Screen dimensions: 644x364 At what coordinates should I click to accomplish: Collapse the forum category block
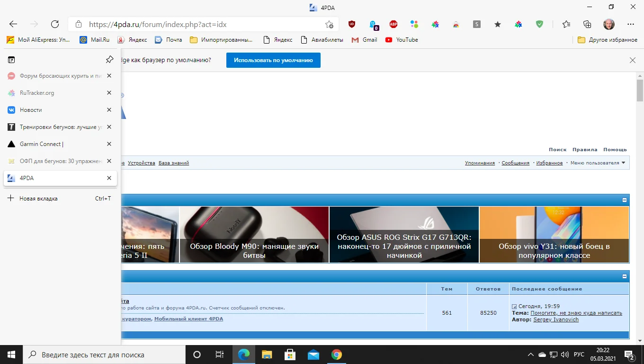pos(624,276)
